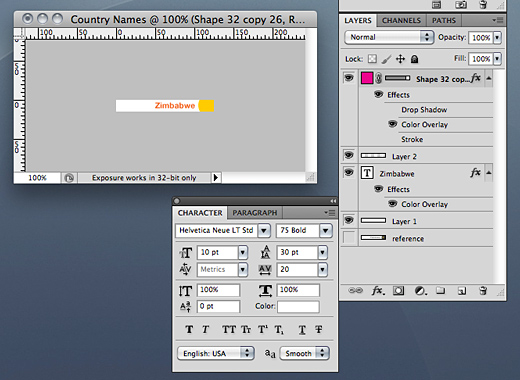Collapse effects list of Shape 32 layer
The height and width of the screenshot is (380, 520).
pos(488,78)
